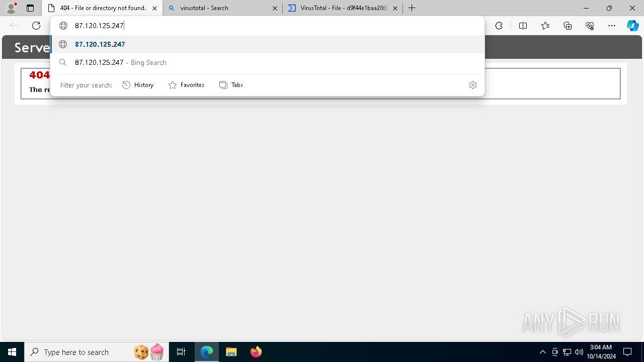Open the notification center icon
Screen dimensions: 644x362
[x=627, y=352]
